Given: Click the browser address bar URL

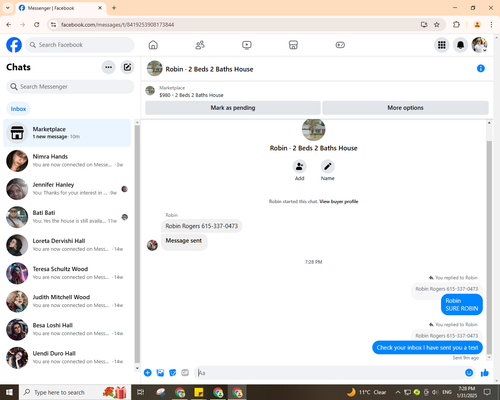Looking at the screenshot, I should (117, 25).
